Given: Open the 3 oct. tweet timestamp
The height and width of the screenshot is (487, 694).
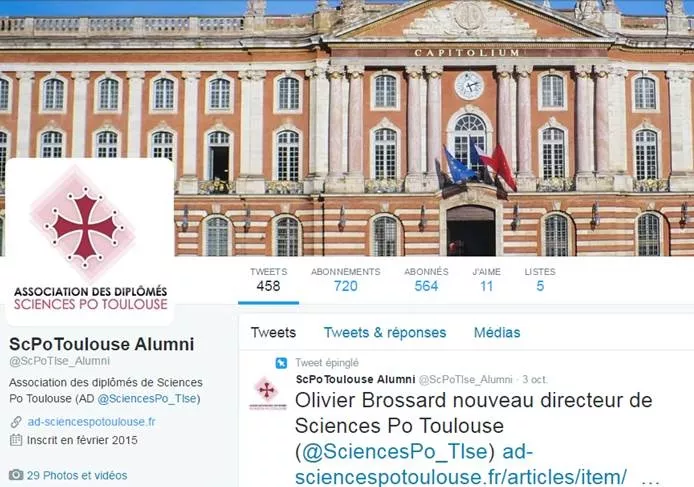Looking at the screenshot, I should pos(535,379).
